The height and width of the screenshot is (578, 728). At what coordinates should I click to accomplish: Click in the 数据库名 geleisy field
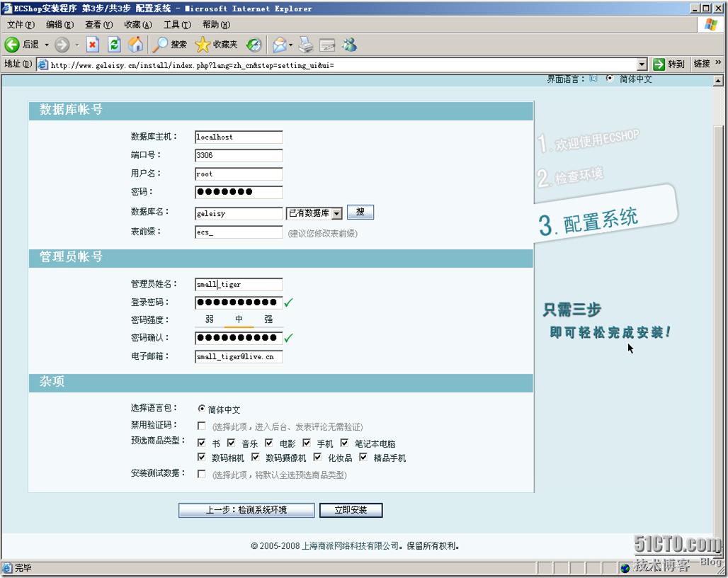239,213
